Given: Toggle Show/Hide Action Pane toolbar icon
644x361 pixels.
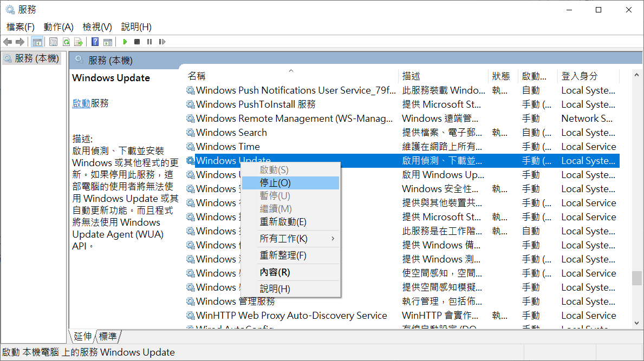Looking at the screenshot, I should (x=108, y=42).
